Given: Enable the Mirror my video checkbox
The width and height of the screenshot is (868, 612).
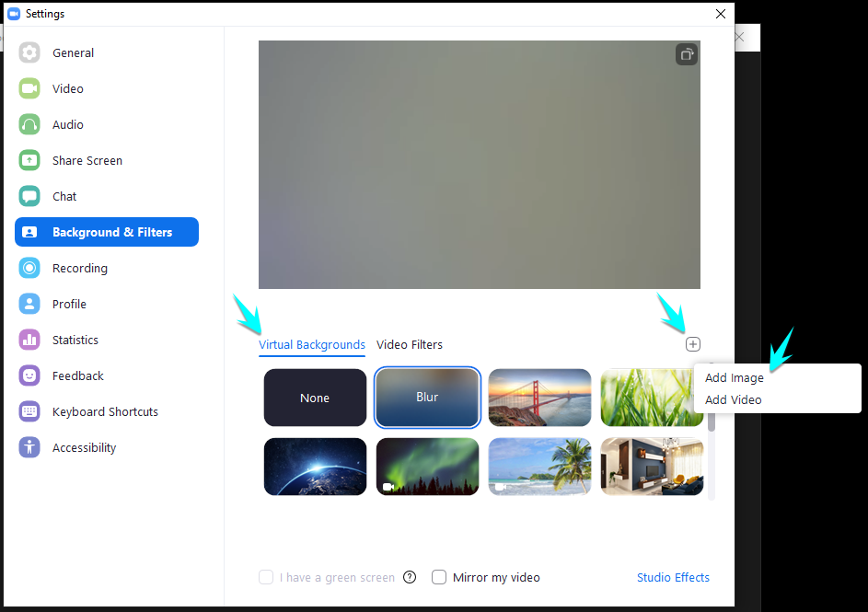Looking at the screenshot, I should pyautogui.click(x=439, y=577).
